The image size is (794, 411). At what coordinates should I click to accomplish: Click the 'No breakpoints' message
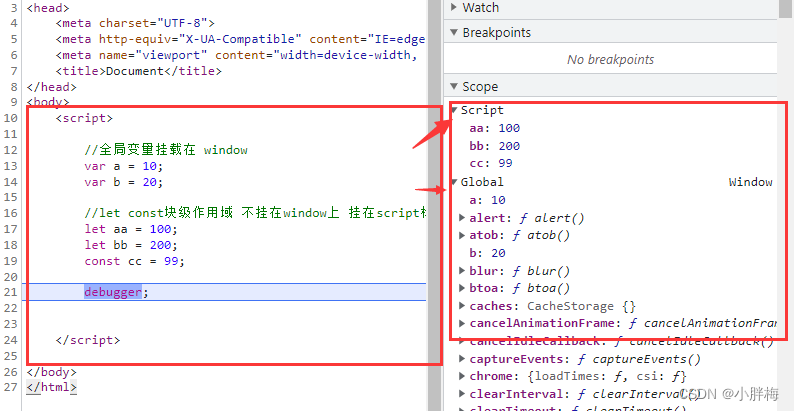(x=610, y=59)
